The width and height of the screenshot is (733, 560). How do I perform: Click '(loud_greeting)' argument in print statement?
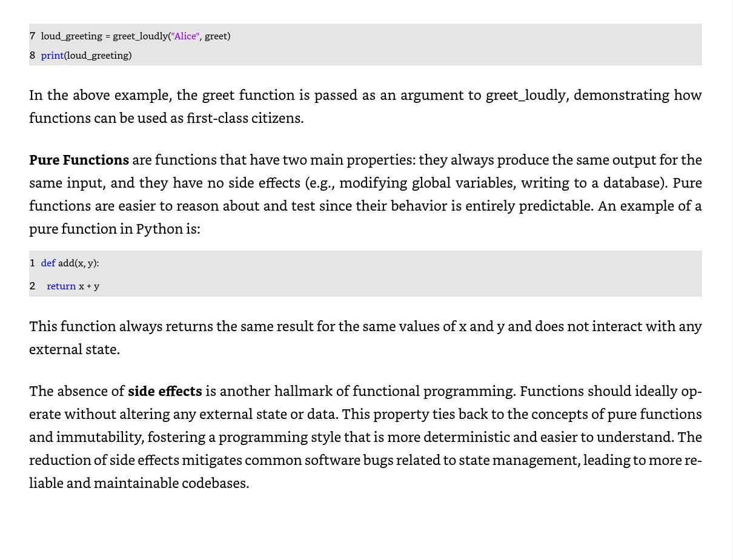98,56
